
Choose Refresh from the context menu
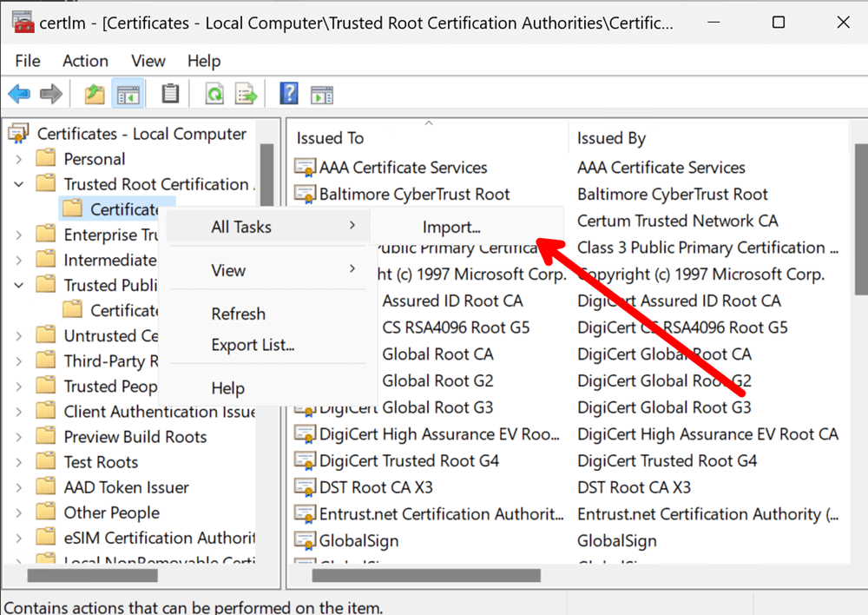(268, 314)
